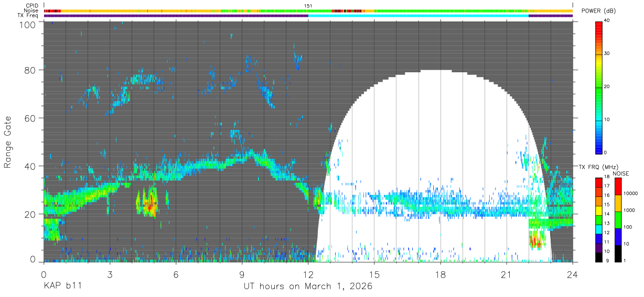This screenshot has height=297, width=644.
Task: Click the UT hours axis tick '12'
Action: coord(308,274)
